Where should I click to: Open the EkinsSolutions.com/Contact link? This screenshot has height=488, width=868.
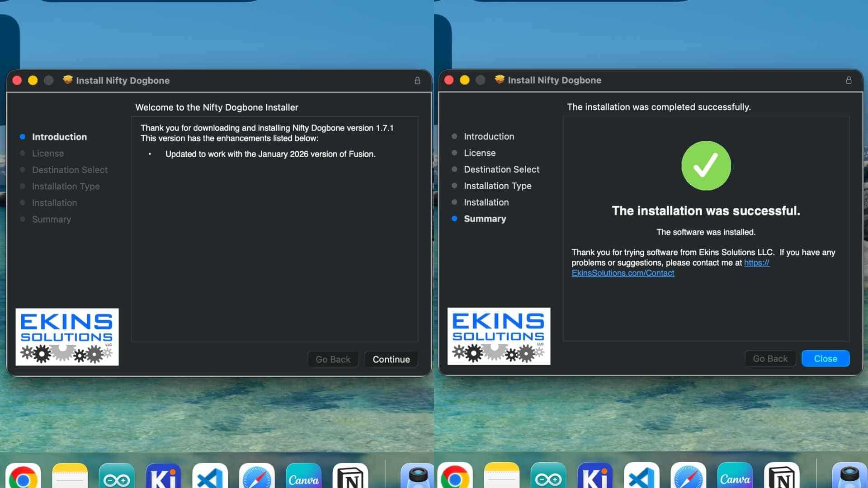(623, 273)
